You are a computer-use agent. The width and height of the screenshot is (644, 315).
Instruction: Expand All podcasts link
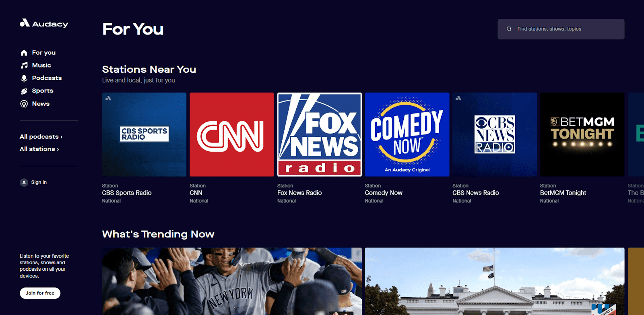tap(41, 137)
